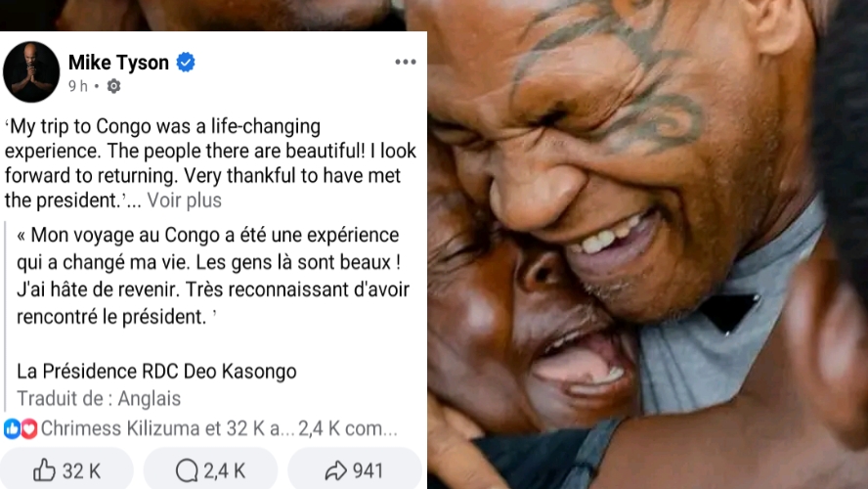This screenshot has width=868, height=489.
Task: Click the original English post text
Action: tap(210, 163)
